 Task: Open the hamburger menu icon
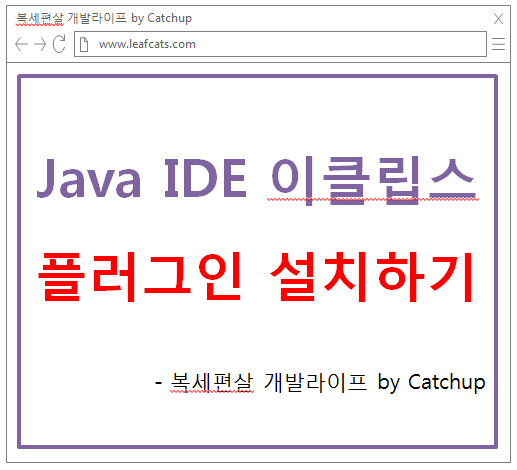pyautogui.click(x=498, y=44)
